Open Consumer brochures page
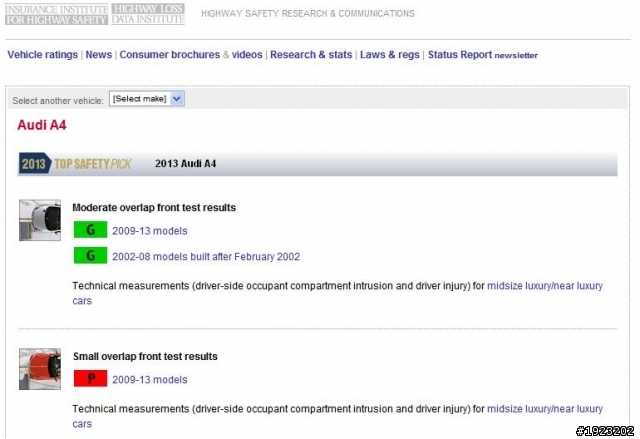Viewport: 640px width, 439px height. (x=169, y=55)
